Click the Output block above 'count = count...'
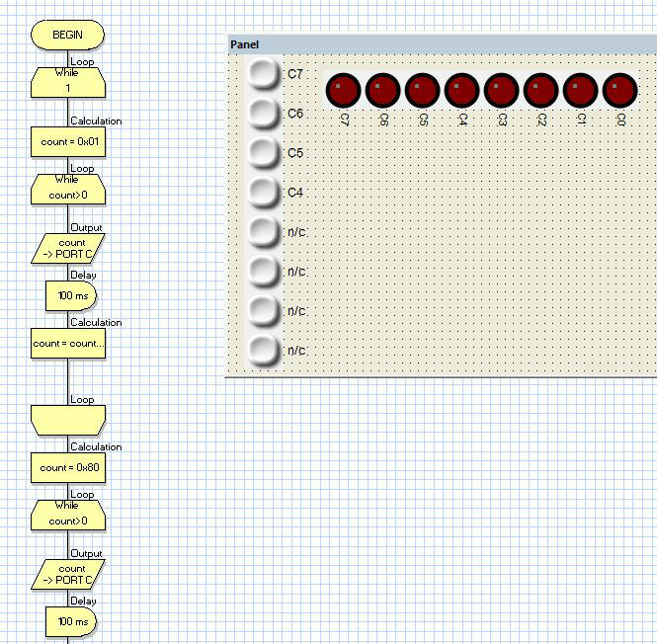657x644 pixels. (x=67, y=249)
